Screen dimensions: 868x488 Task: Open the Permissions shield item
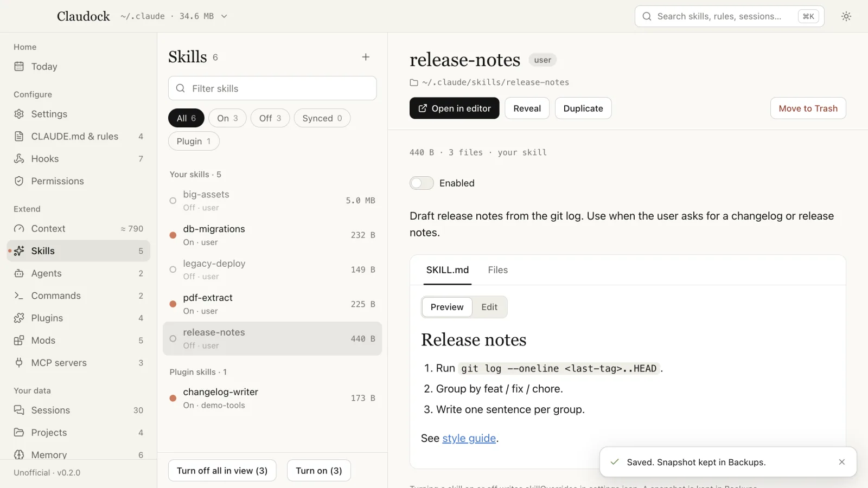(78, 181)
